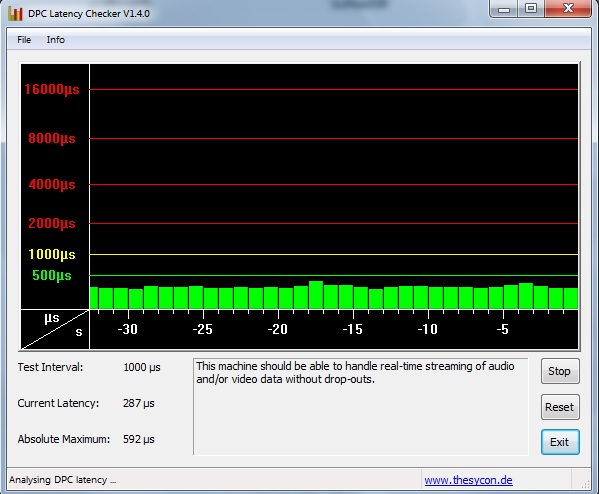This screenshot has width=599, height=494.
Task: Open the www.thesycon.de link
Action: point(468,480)
